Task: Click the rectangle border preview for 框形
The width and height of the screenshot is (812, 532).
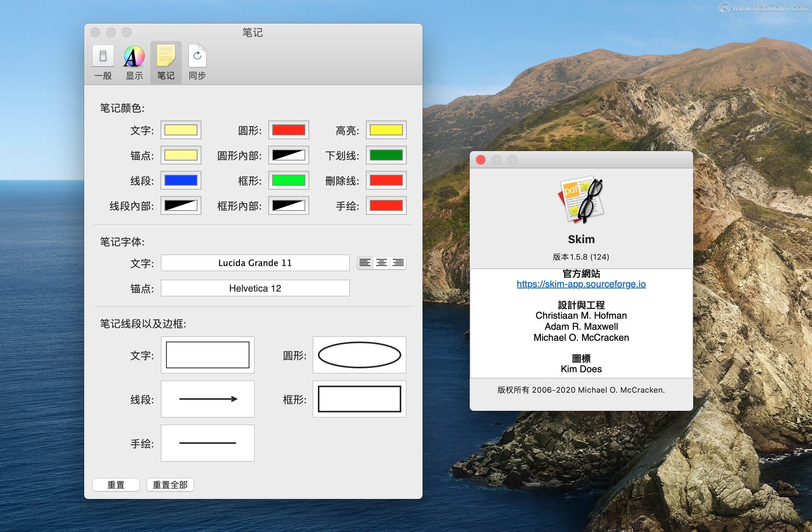Action: (x=359, y=399)
